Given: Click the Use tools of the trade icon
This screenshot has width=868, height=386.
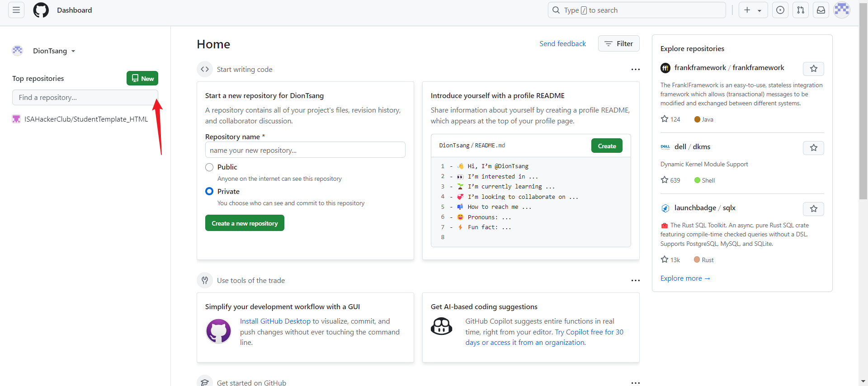Looking at the screenshot, I should [205, 280].
